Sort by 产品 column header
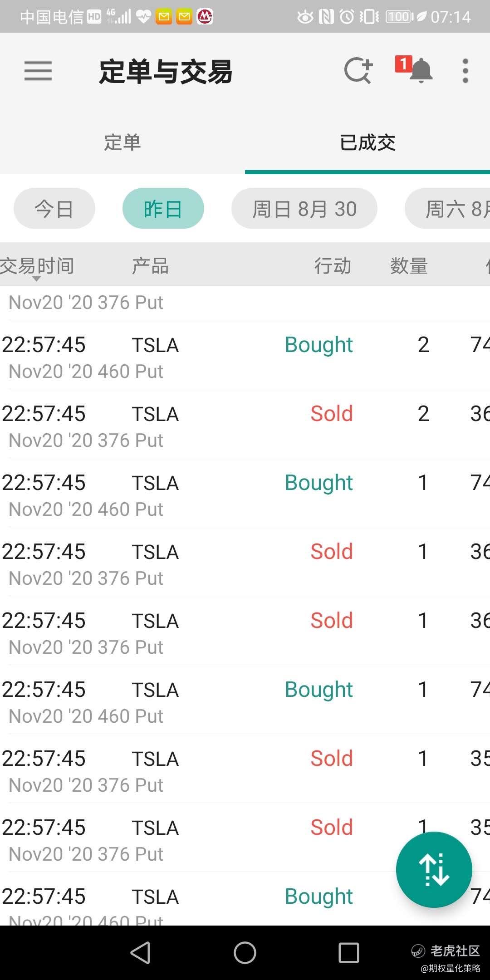The image size is (490, 980). click(150, 266)
